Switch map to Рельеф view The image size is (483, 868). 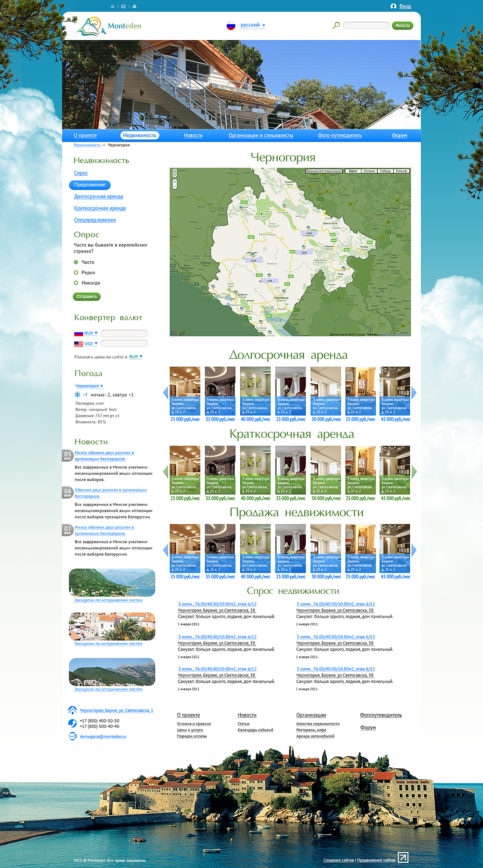(x=401, y=171)
